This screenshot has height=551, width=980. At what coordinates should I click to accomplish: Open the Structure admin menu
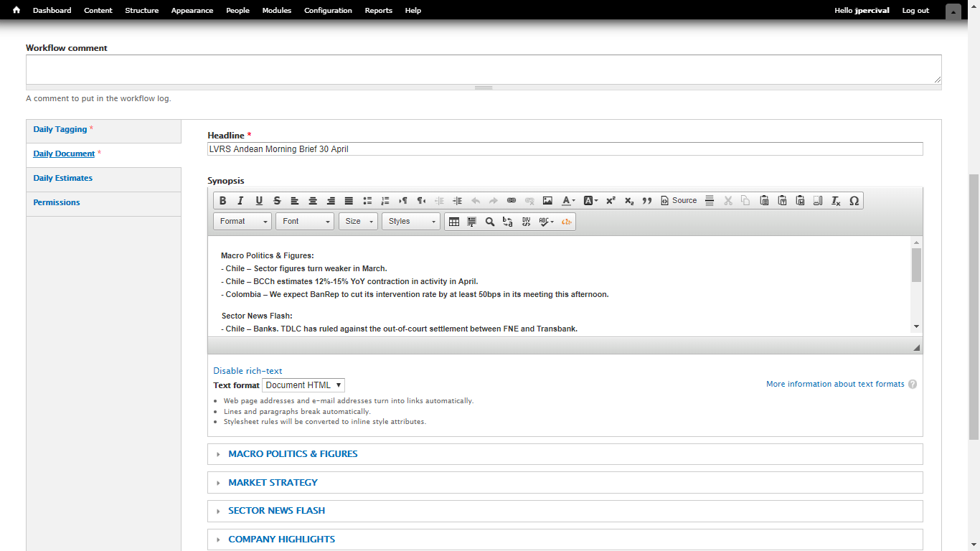click(142, 11)
